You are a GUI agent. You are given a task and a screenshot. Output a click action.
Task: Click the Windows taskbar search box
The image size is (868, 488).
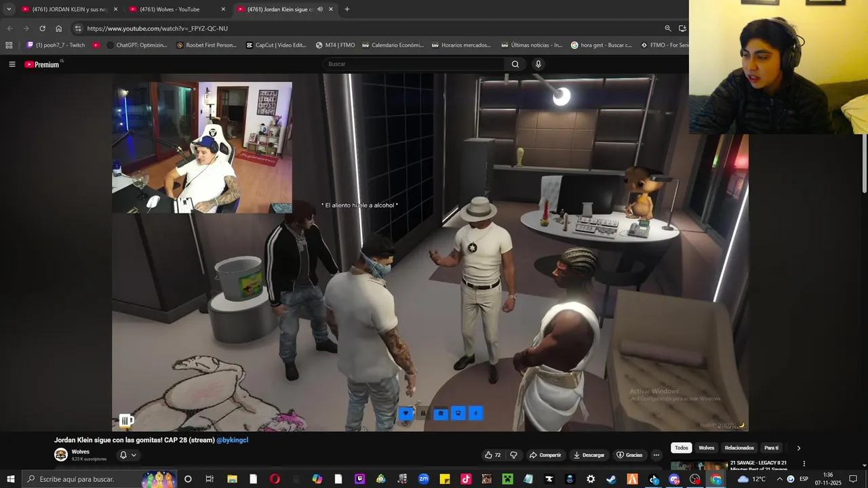(x=98, y=479)
